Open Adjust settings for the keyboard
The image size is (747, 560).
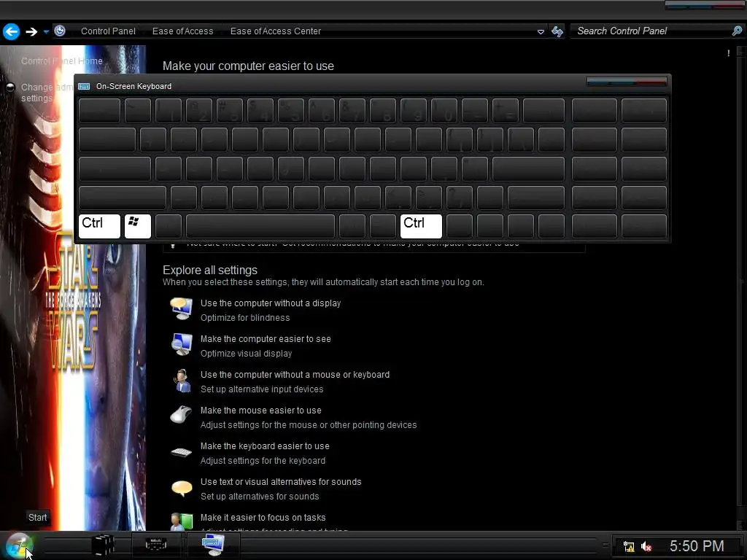(x=263, y=461)
